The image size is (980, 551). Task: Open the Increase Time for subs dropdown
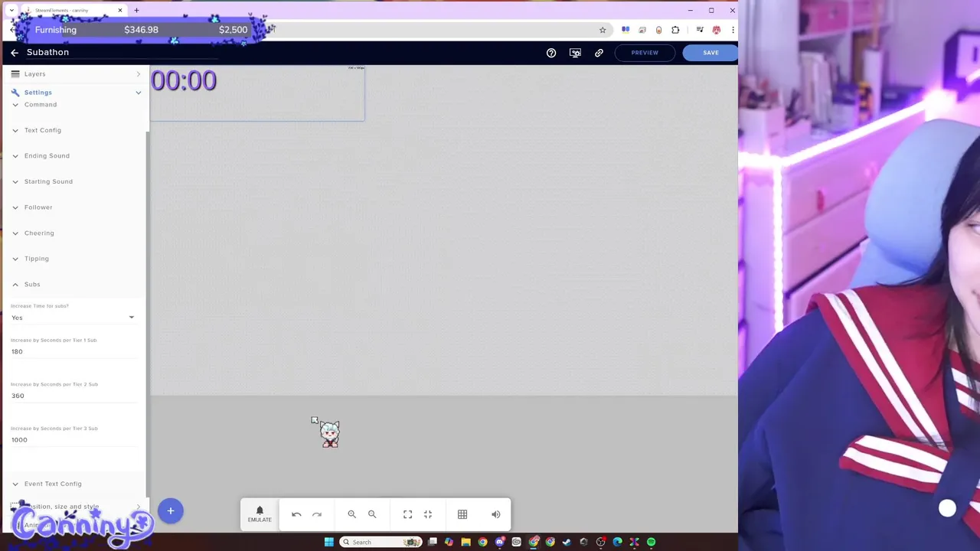(x=73, y=318)
